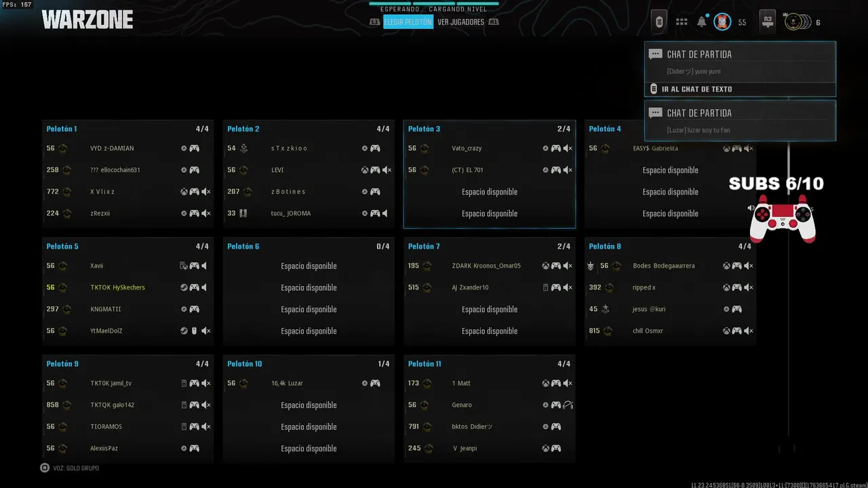Screen dimensions: 868x488
Task: Join first empty slot in Pelotón 4
Action: [671, 170]
